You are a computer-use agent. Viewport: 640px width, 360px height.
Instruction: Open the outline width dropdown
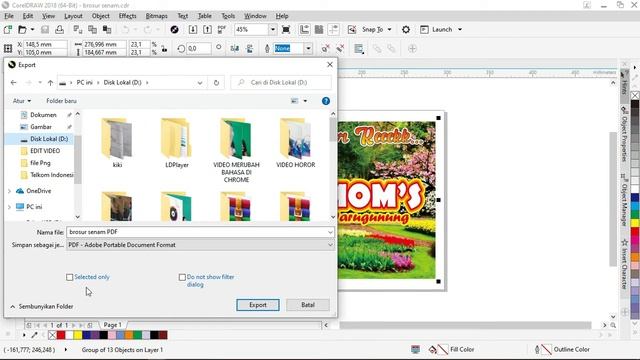pyautogui.click(x=309, y=48)
